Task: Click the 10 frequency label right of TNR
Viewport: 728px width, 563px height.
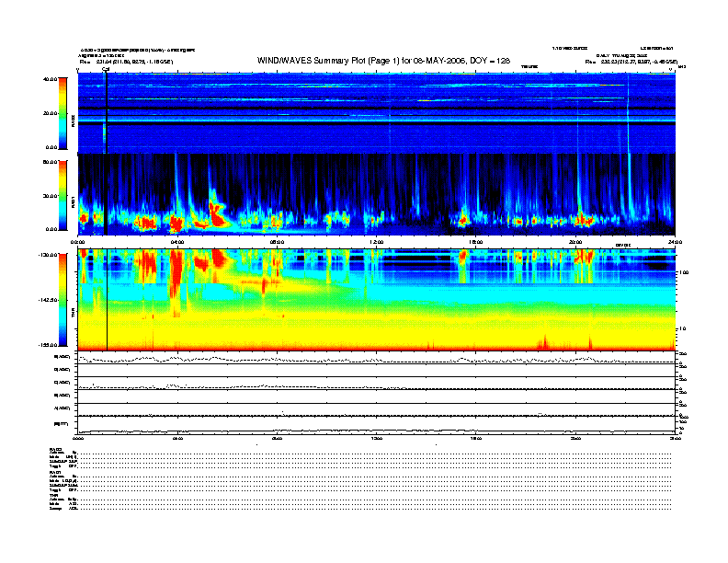Action: [683, 329]
